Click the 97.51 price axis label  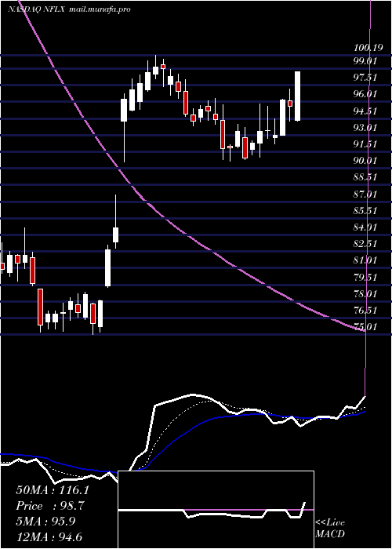[366, 78]
